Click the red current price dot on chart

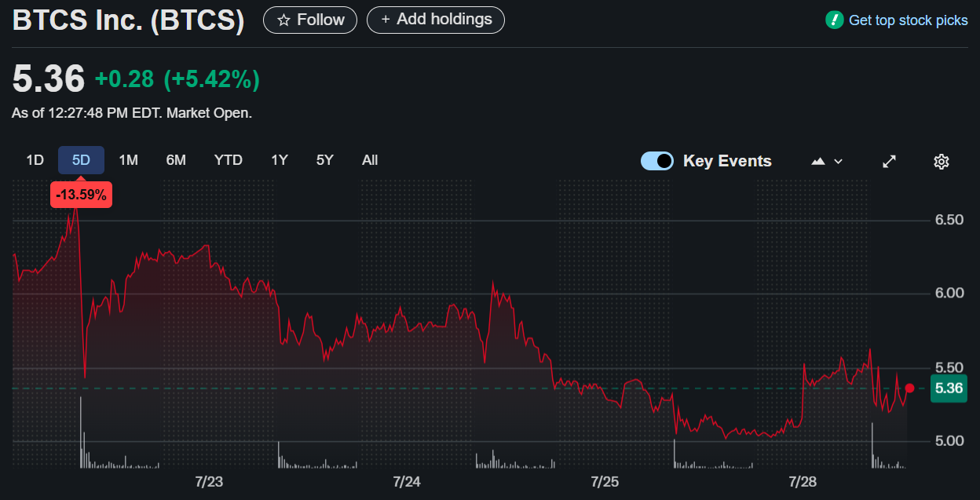909,388
